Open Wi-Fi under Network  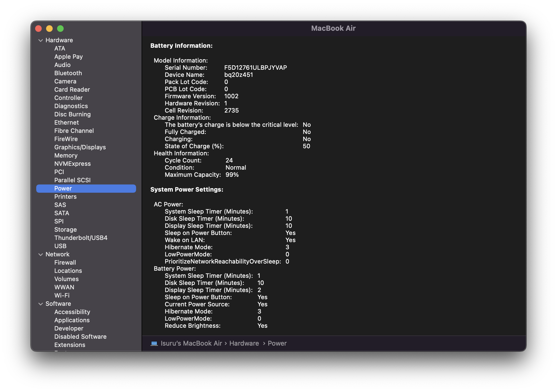[62, 295]
